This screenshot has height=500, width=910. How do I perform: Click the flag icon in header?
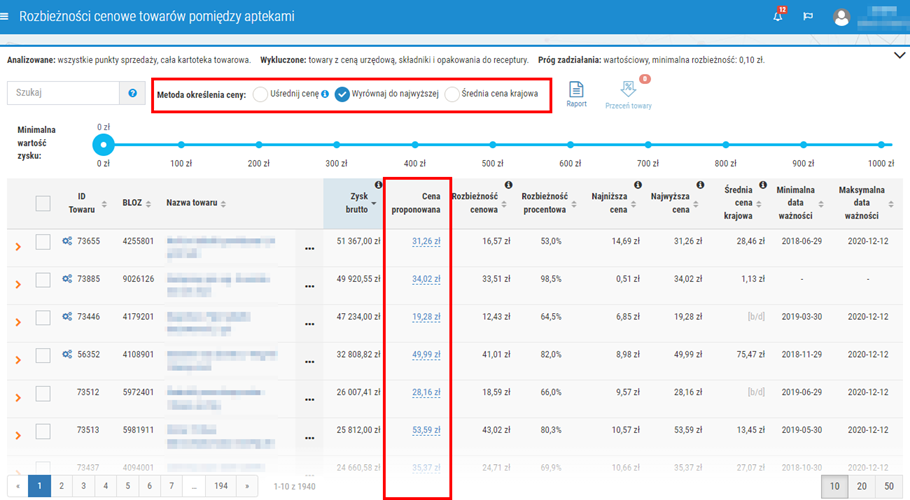809,17
